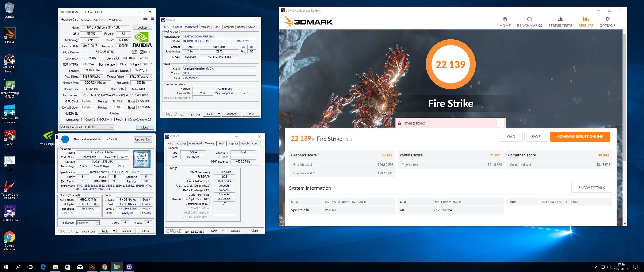The height and width of the screenshot is (272, 644).
Task: Open the gdb desktop icon
Action: click(x=9, y=163)
